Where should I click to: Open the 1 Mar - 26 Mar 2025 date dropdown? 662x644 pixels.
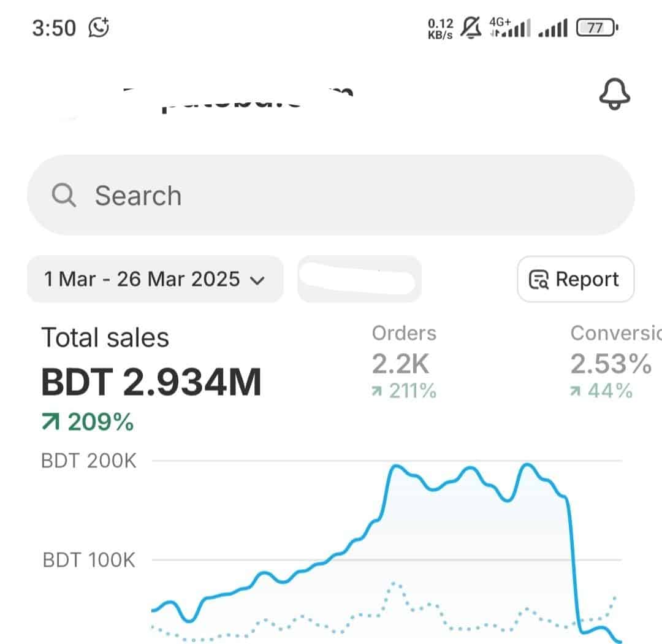click(x=155, y=279)
